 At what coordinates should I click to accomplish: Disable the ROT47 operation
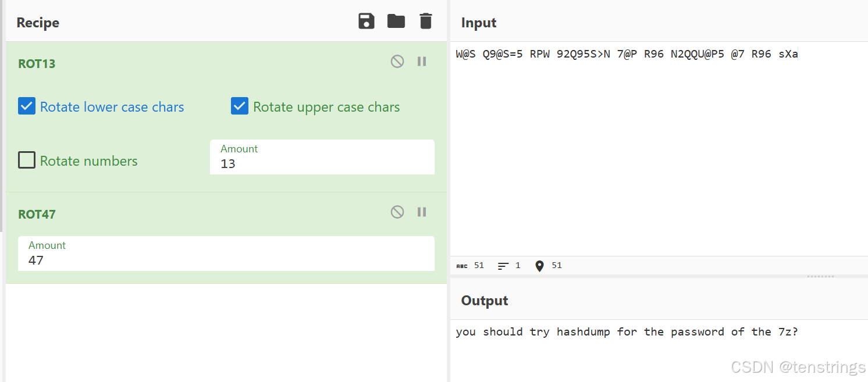click(397, 212)
